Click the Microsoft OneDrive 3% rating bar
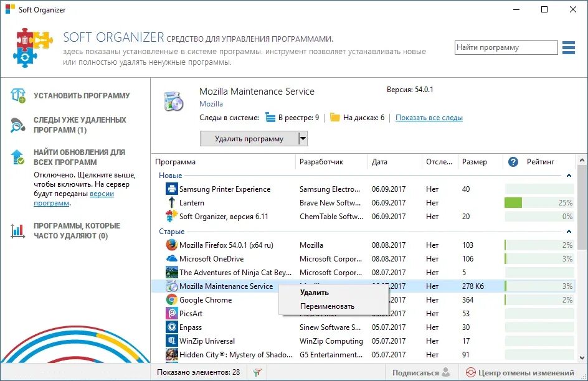The height and width of the screenshot is (381, 588). [539, 259]
